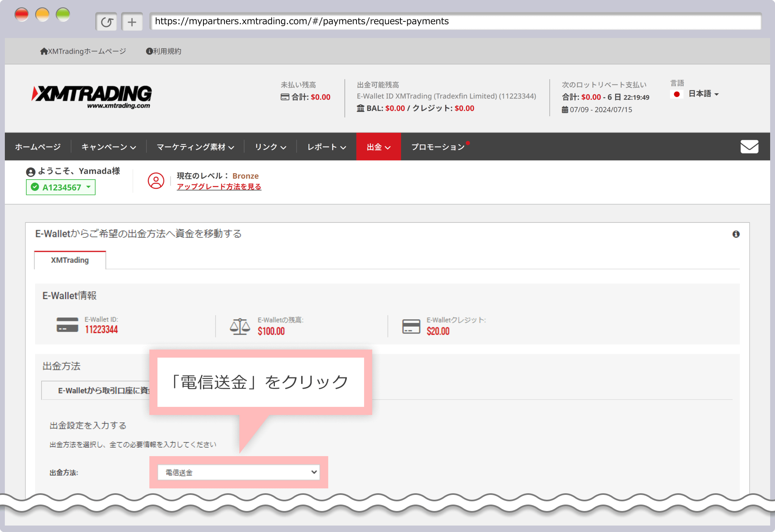Viewport: 775px width, 532px height.
Task: Click the info icon in panel header
Action: click(x=736, y=234)
